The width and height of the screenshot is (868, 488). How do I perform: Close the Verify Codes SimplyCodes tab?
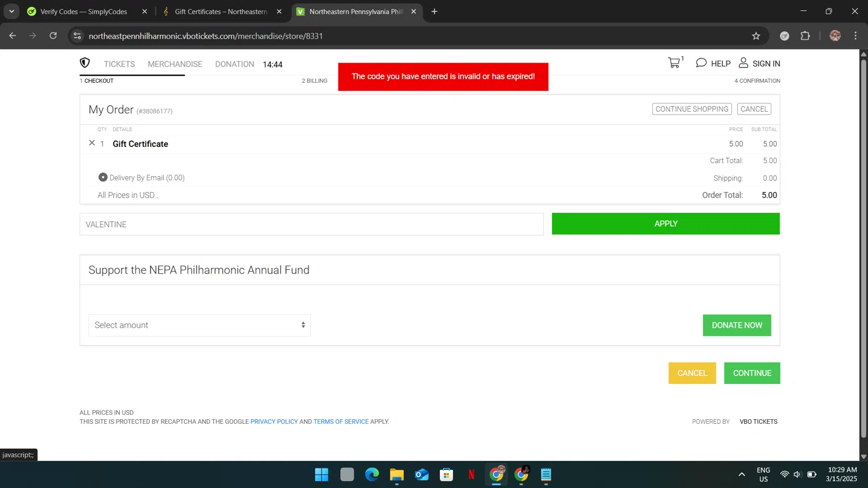(x=145, y=12)
